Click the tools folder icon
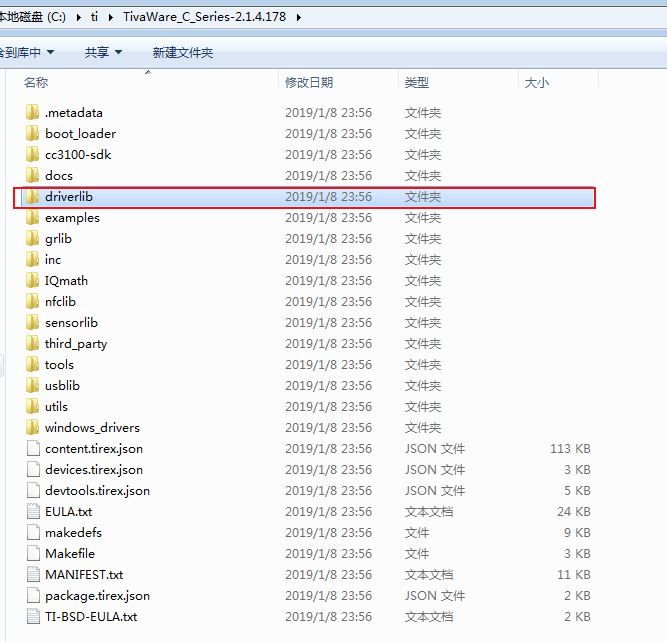This screenshot has width=667, height=642. tap(32, 365)
